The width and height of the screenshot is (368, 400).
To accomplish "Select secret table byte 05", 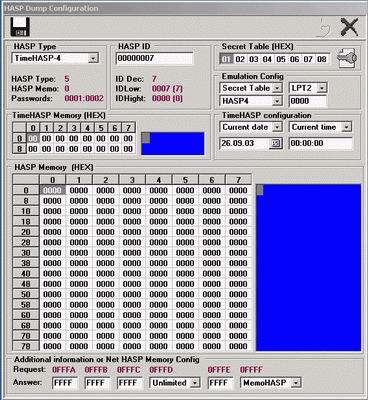I will 281,59.
